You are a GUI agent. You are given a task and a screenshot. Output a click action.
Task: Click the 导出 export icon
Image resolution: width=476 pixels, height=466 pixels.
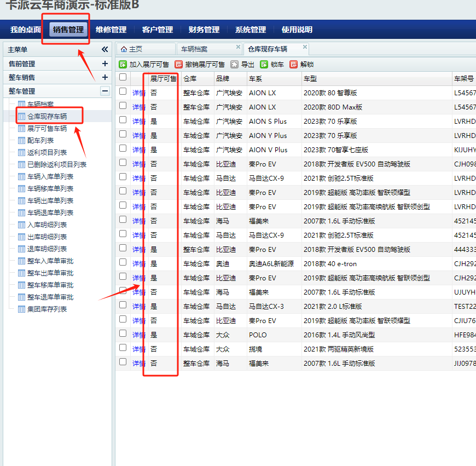point(235,64)
